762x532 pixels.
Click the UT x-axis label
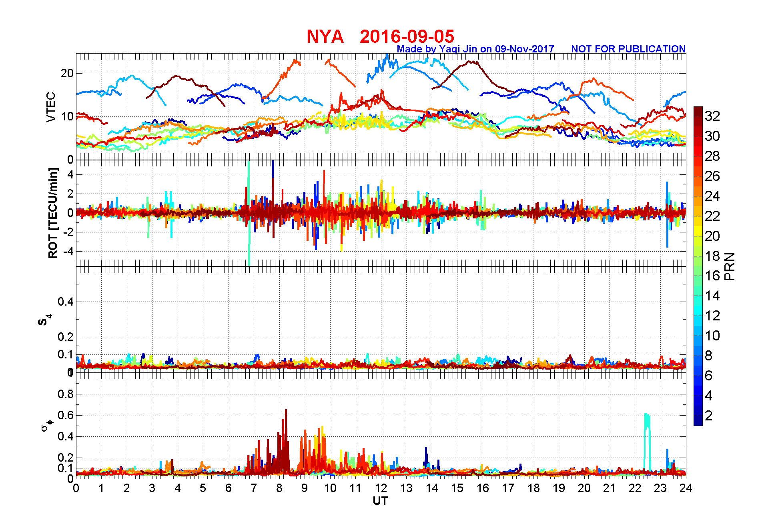(x=380, y=501)
